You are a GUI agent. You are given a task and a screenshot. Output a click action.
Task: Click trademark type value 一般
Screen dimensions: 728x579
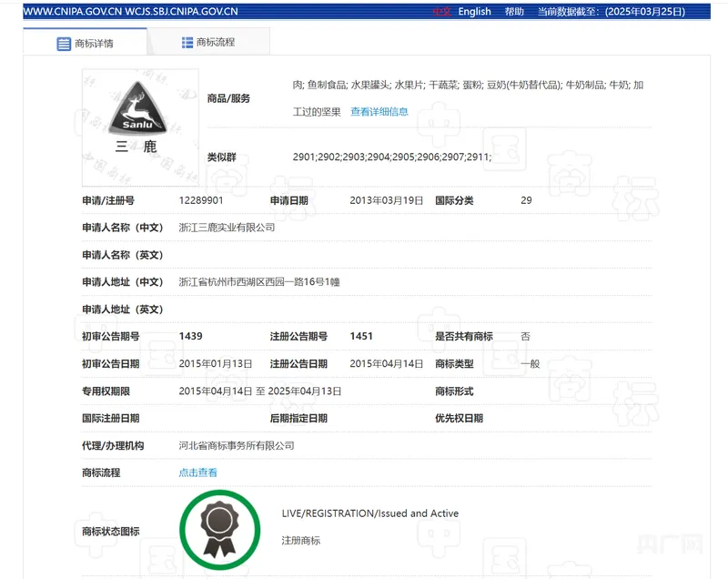pyautogui.click(x=531, y=363)
